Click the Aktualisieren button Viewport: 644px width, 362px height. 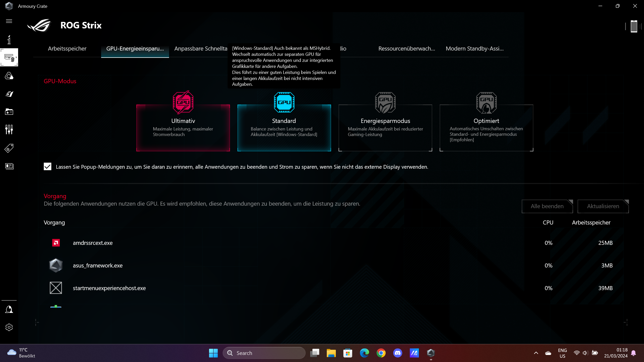coord(603,206)
